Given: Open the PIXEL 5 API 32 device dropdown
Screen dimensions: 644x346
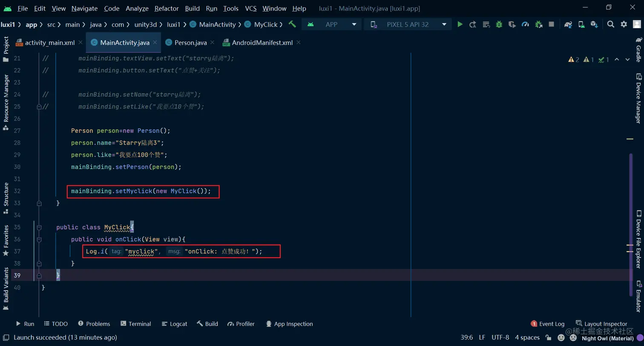Looking at the screenshot, I should pyautogui.click(x=408, y=25).
